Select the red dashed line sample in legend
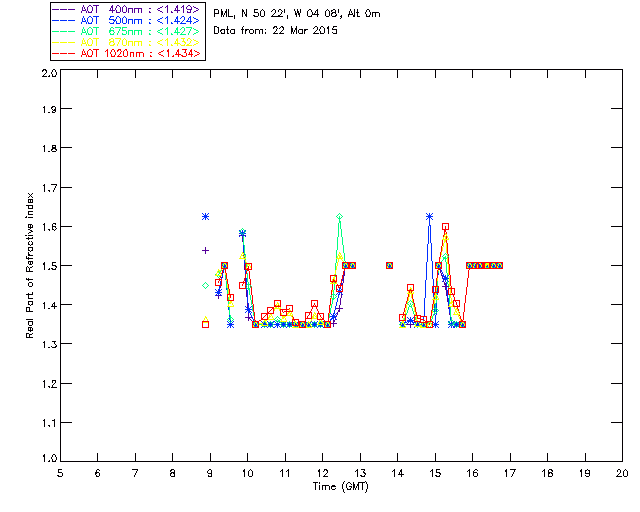The width and height of the screenshot is (640, 512). (64, 53)
